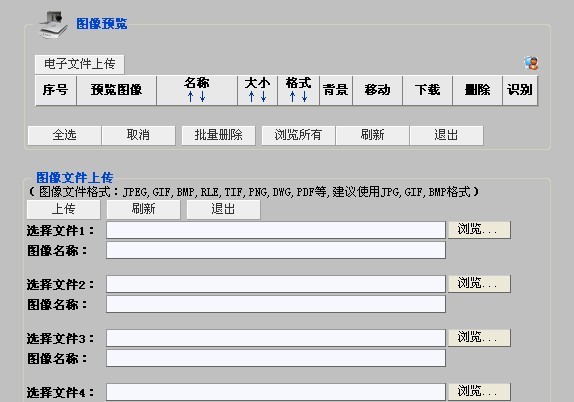This screenshot has width=574, height=402.
Task: Click the 格式 column header text
Action: (298, 83)
